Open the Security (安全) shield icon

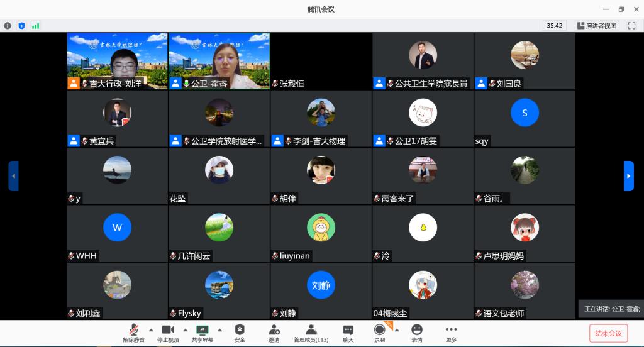pos(240,330)
